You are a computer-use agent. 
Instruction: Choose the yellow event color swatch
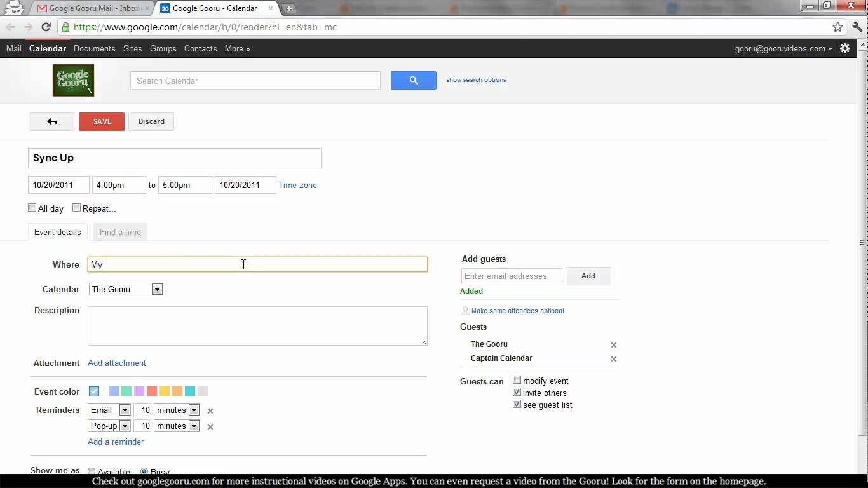pos(165,391)
